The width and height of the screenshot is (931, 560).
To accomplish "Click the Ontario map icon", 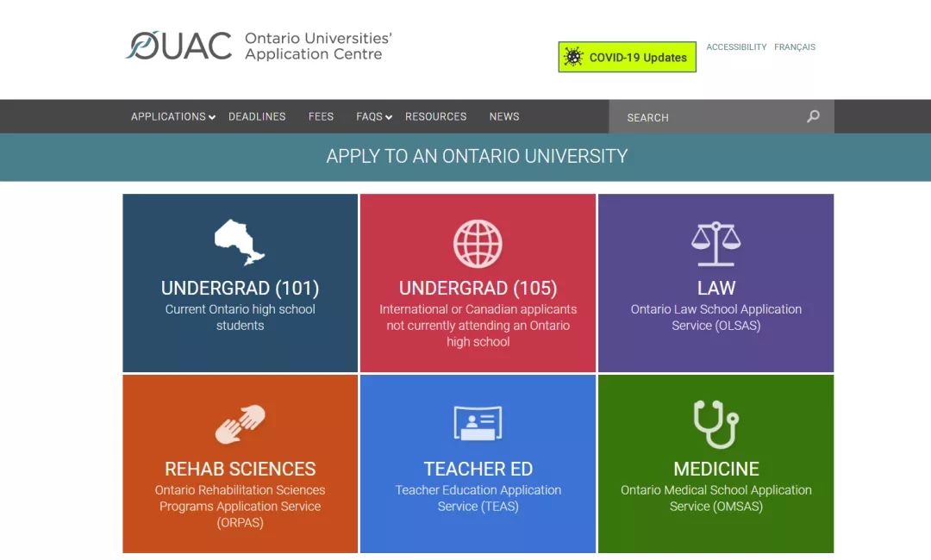I will point(240,242).
